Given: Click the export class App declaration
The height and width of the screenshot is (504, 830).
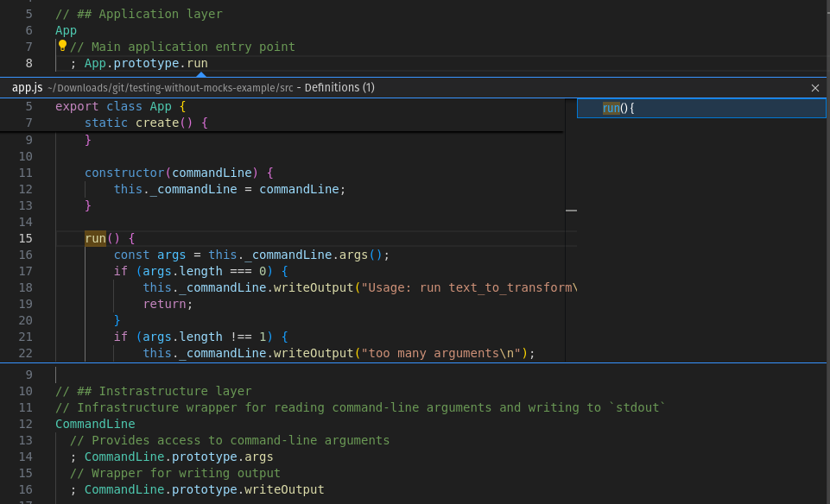Looking at the screenshot, I should pyautogui.click(x=121, y=106).
